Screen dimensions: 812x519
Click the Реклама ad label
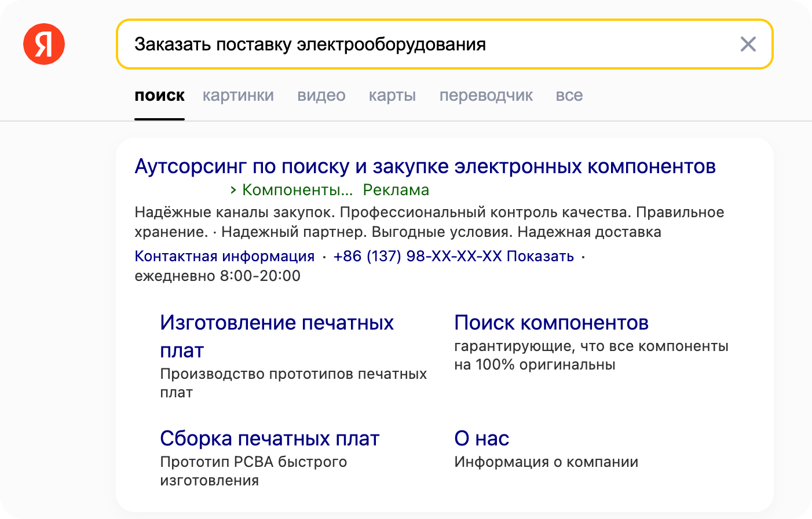(396, 190)
